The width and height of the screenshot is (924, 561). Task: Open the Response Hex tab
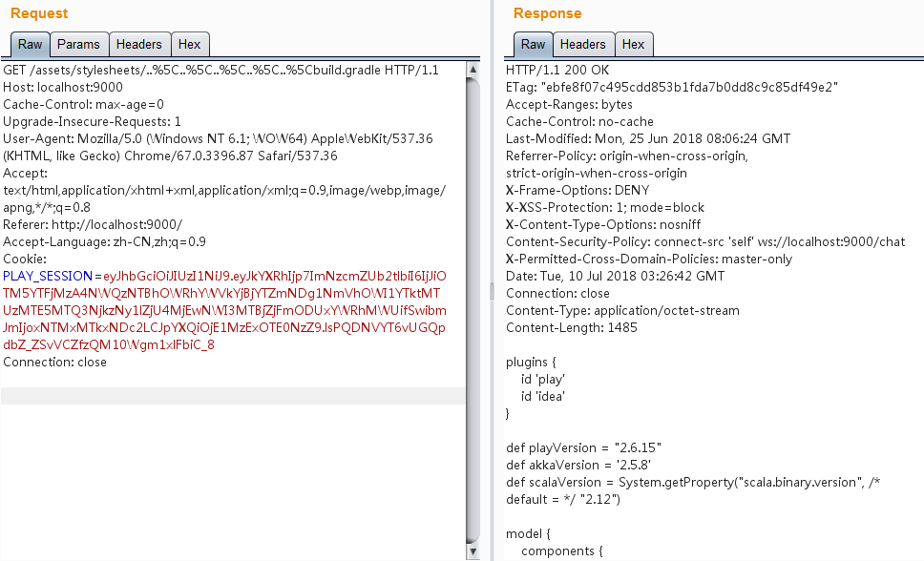(x=634, y=44)
